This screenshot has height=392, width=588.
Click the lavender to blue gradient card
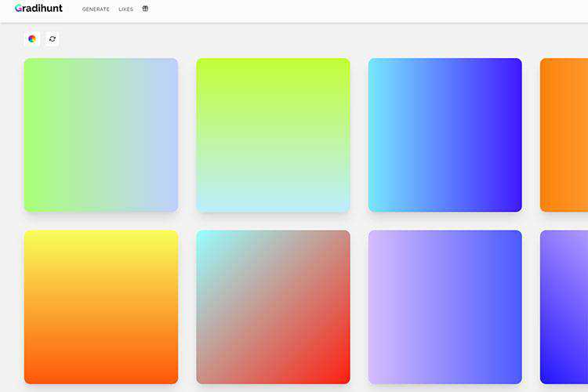click(x=445, y=307)
